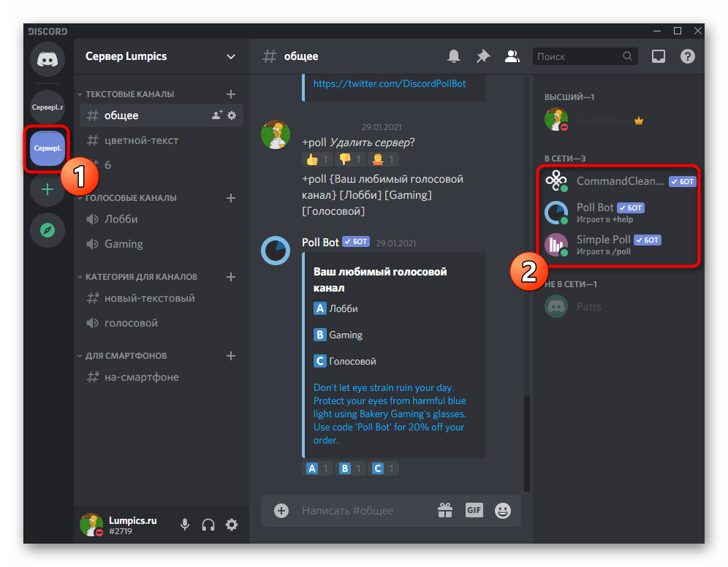Collapse Для смартфонов category

122,356
